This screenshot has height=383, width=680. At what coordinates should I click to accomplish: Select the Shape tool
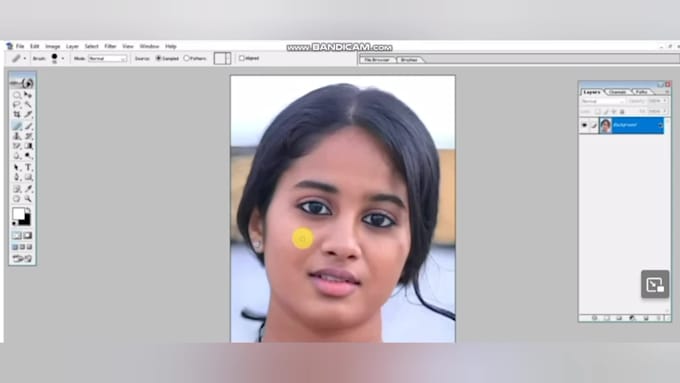28,177
